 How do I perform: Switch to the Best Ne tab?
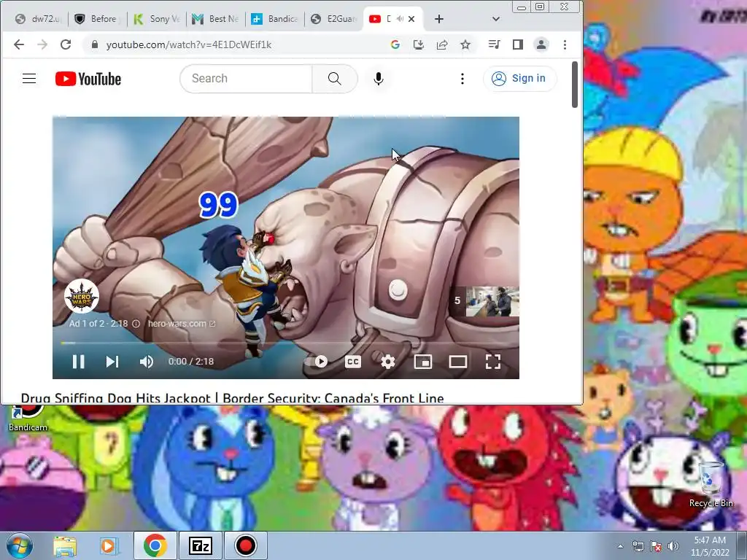[x=216, y=19]
